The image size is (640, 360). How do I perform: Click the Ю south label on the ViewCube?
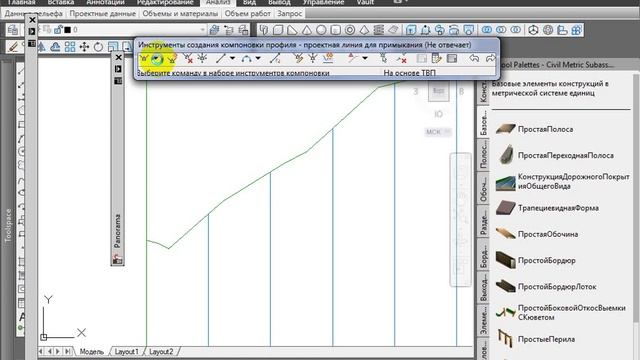coord(438,114)
